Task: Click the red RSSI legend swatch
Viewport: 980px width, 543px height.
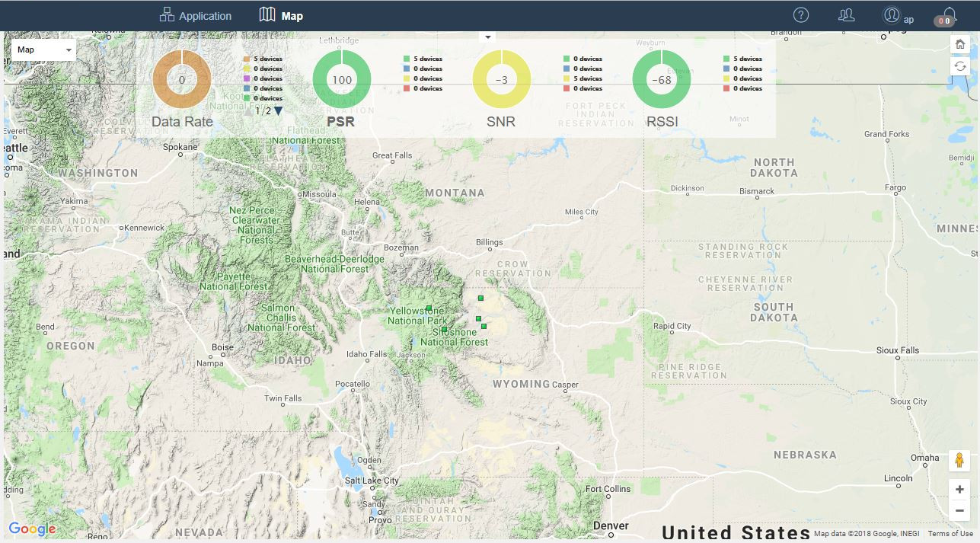Action: 726,88
